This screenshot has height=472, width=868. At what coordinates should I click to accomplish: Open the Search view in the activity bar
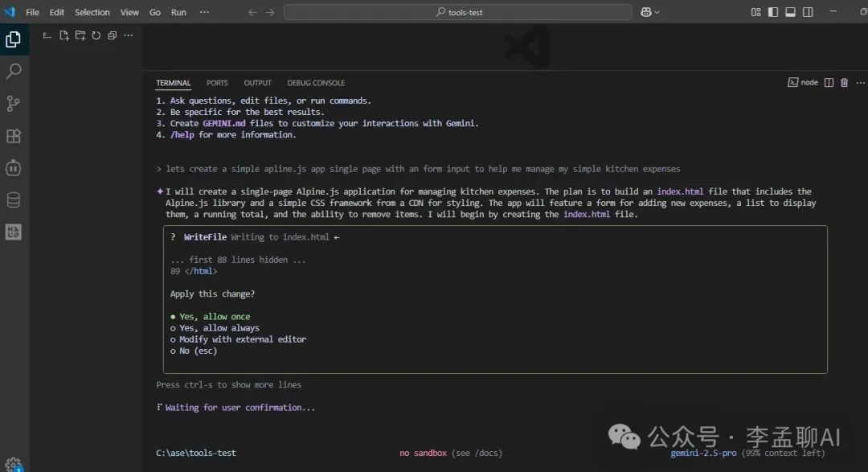click(13, 71)
